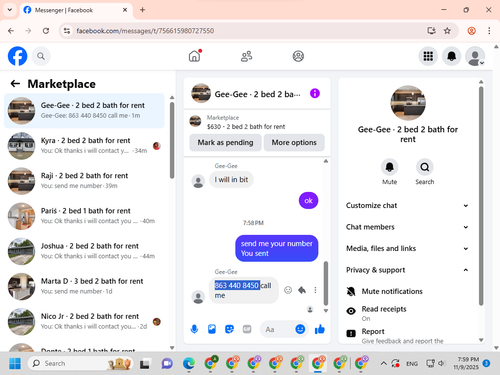
Task: Click the back arrow next to Marketplace
Action: point(15,84)
